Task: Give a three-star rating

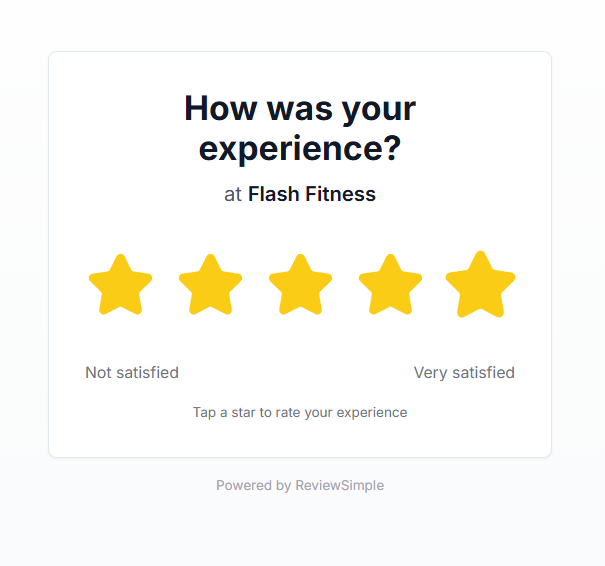Action: tap(300, 285)
